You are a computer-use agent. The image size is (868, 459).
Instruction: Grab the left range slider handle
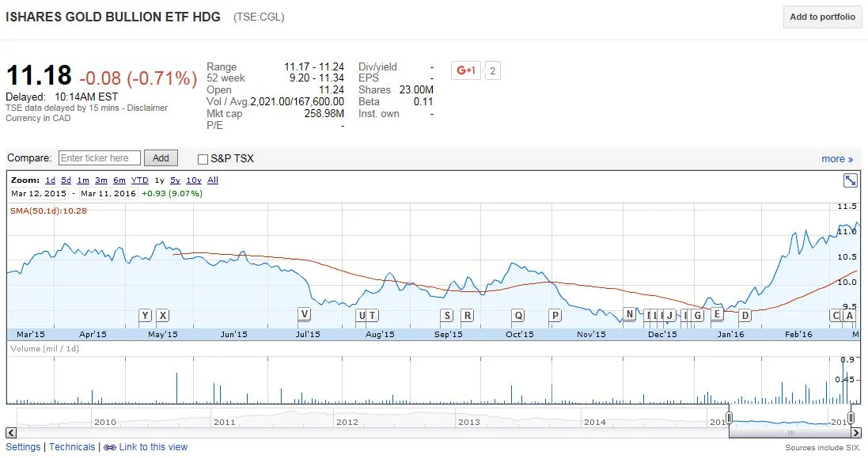point(729,418)
